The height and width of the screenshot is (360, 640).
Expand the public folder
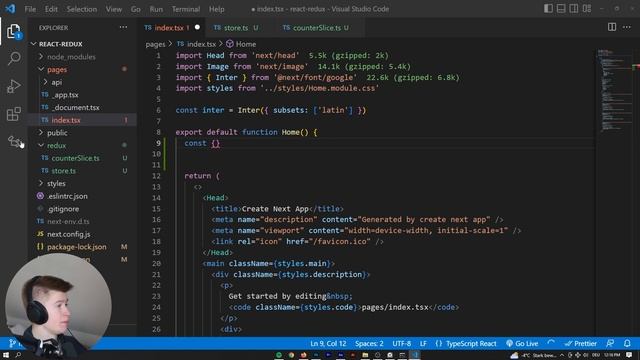57,133
